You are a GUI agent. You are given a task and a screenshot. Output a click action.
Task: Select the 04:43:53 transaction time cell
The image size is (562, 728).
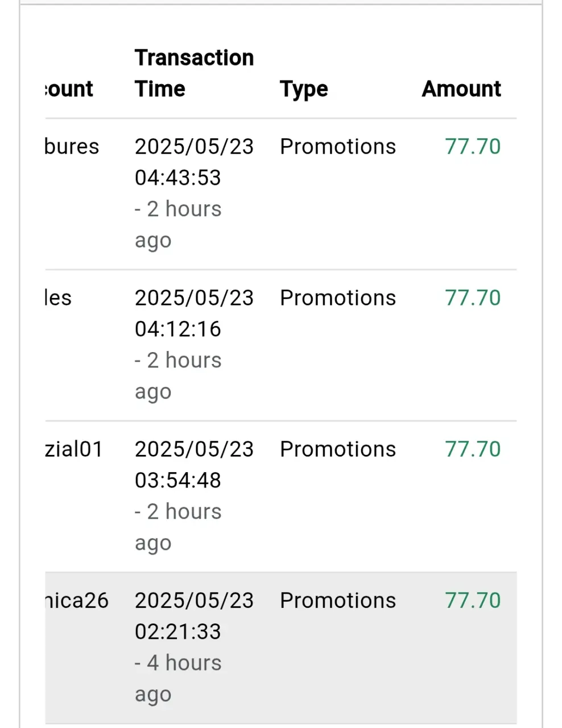point(194,193)
